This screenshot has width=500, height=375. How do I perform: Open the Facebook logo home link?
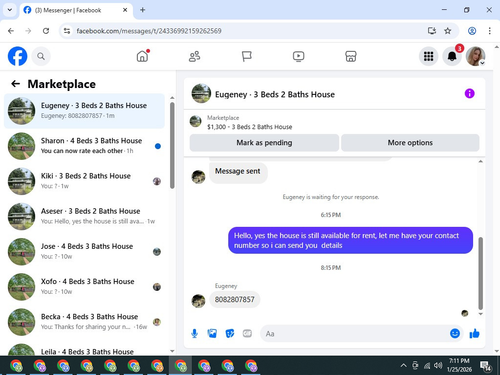click(x=17, y=56)
